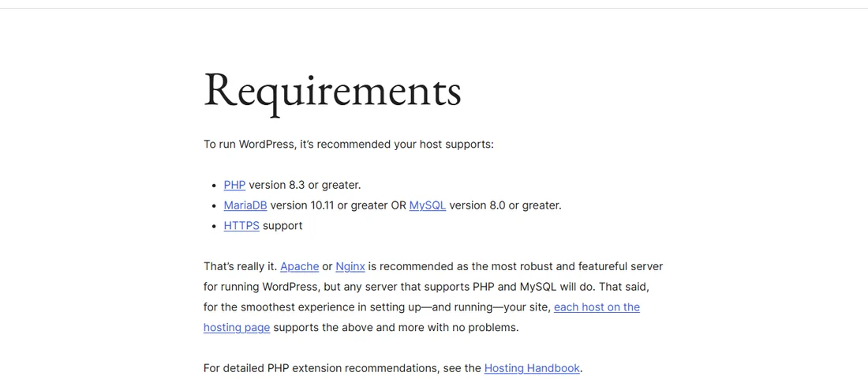Click 'version 10.11 or greater OR' text

pyautogui.click(x=339, y=205)
